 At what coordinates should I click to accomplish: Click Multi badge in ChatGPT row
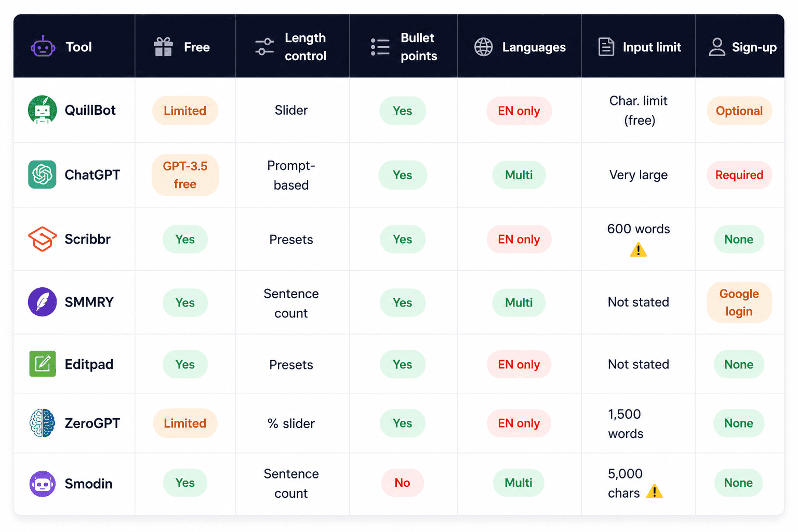coord(519,175)
